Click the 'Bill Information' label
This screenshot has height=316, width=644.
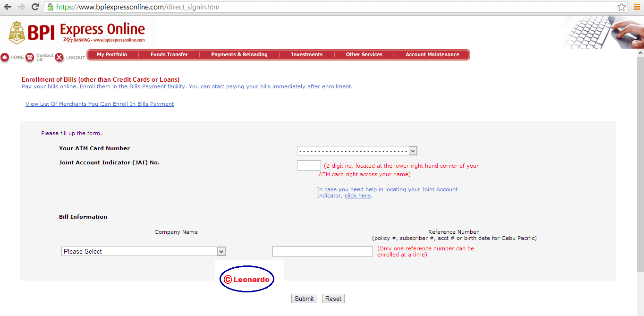pyautogui.click(x=83, y=217)
